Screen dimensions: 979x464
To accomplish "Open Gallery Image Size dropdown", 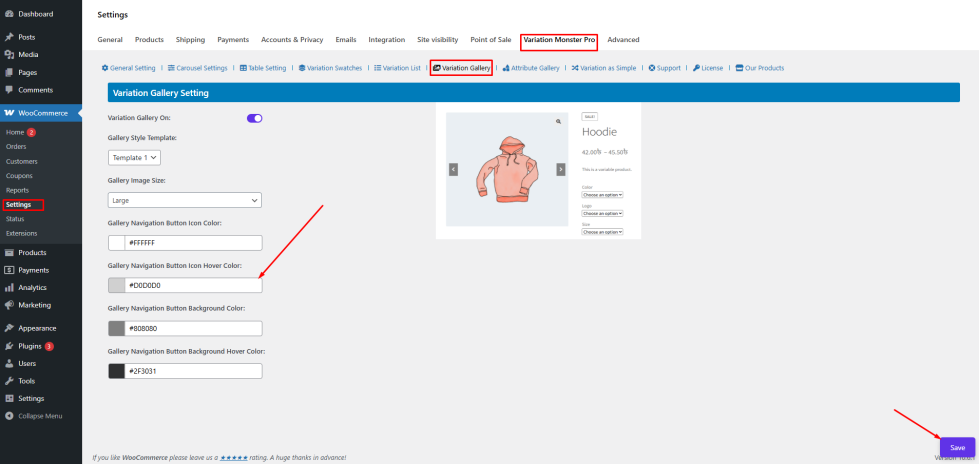I will [185, 200].
